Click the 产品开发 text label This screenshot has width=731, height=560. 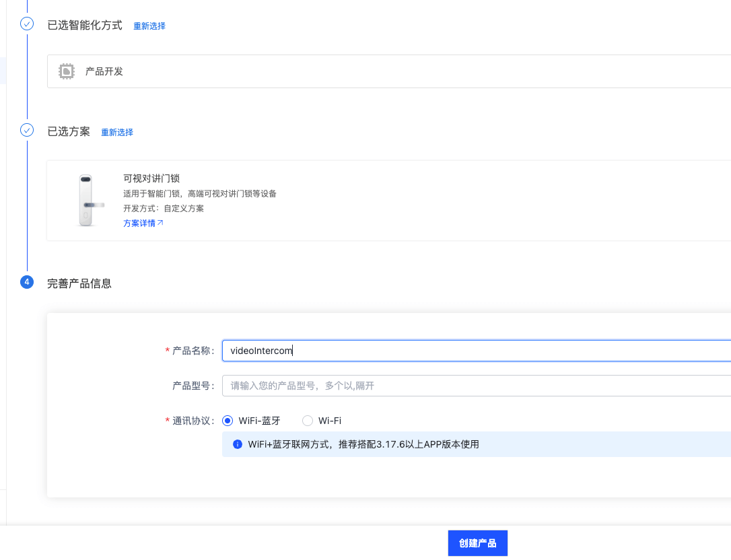[104, 71]
